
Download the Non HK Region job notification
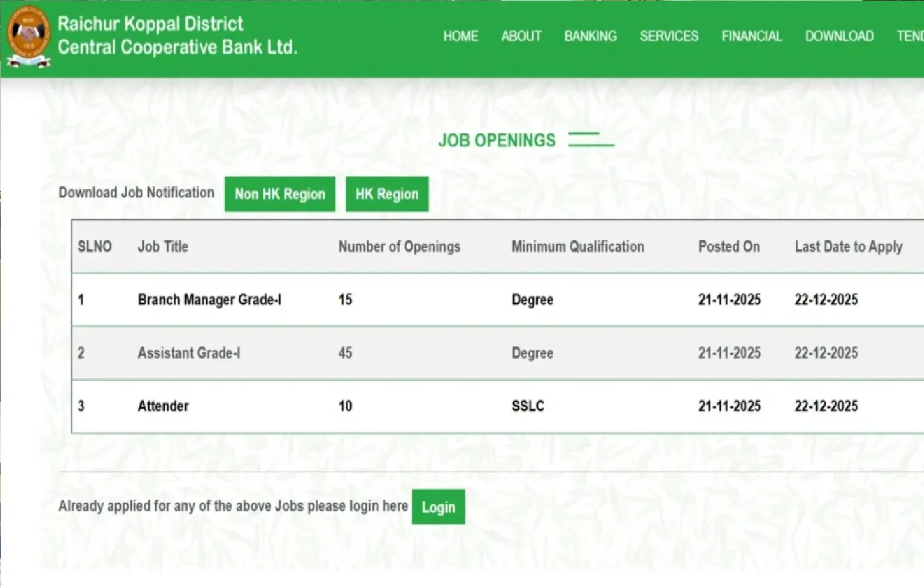click(x=280, y=194)
